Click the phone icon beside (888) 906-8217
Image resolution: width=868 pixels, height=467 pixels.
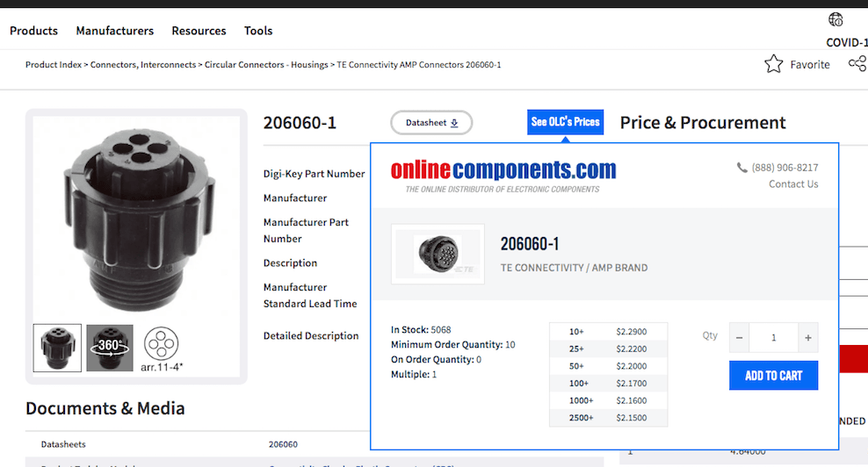click(741, 167)
